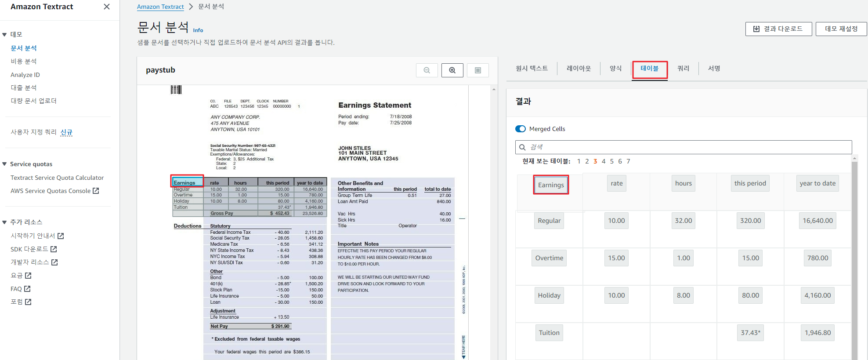Select the 'Tuition' row cell in results
Image resolution: width=868 pixels, height=360 pixels.
549,333
